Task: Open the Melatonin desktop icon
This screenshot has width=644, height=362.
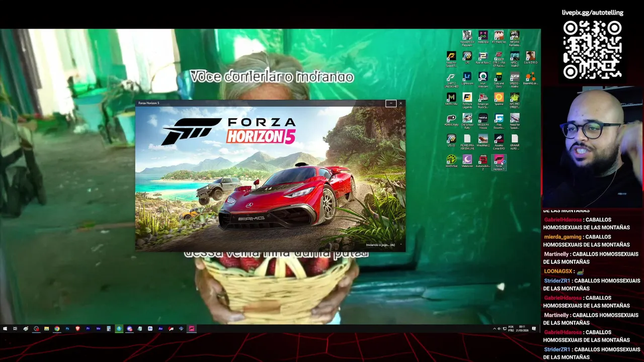Action: [467, 162]
